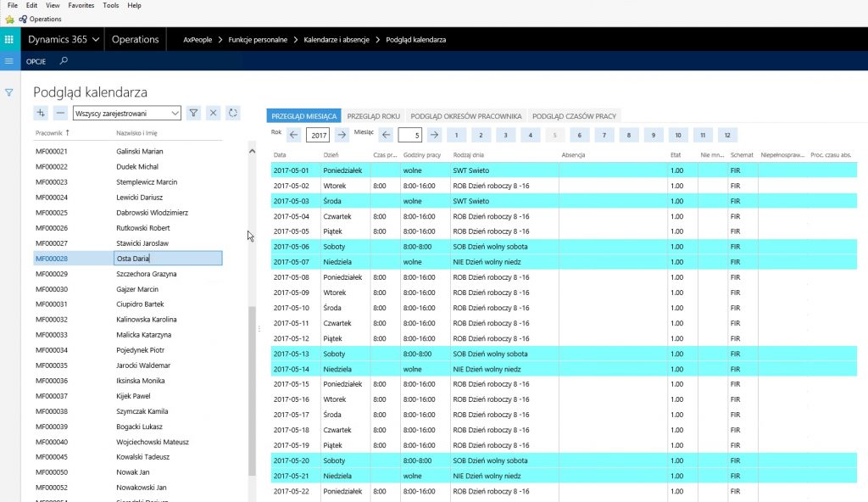Click the worker list scrollbar
The width and height of the screenshot is (868, 502).
[252, 391]
